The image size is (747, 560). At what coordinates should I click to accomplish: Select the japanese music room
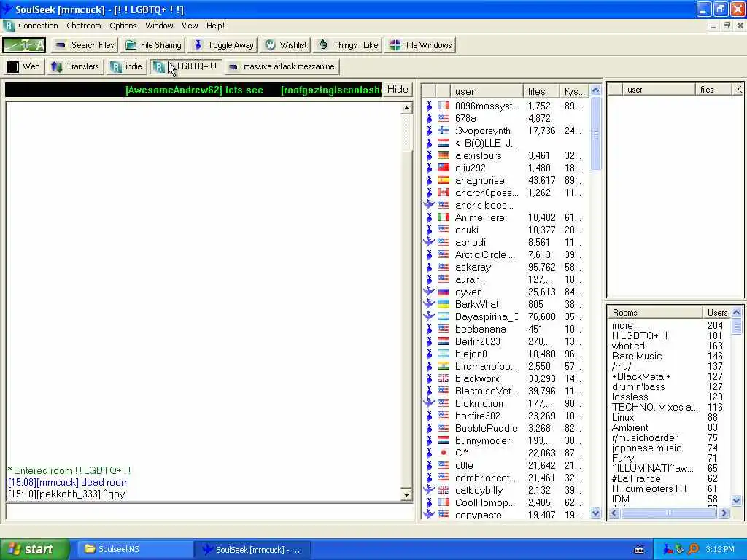(x=646, y=448)
